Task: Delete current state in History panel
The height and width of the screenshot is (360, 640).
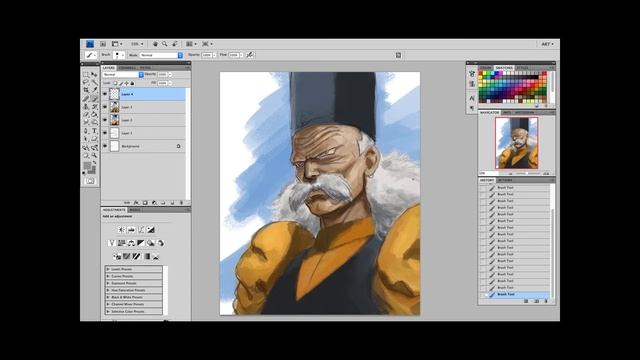Action: [546, 301]
